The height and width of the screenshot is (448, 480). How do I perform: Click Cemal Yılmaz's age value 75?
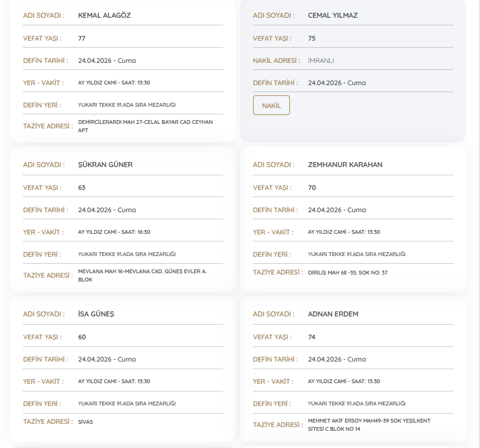[312, 38]
